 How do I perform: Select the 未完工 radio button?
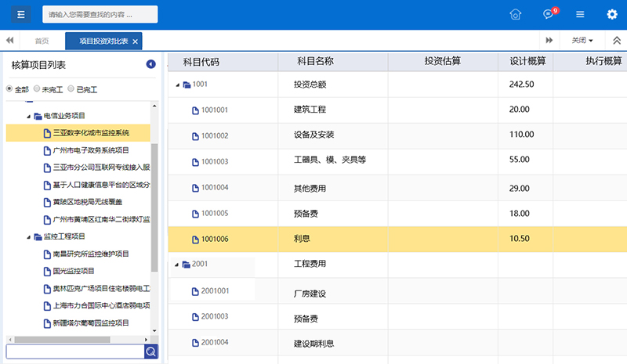tap(37, 89)
